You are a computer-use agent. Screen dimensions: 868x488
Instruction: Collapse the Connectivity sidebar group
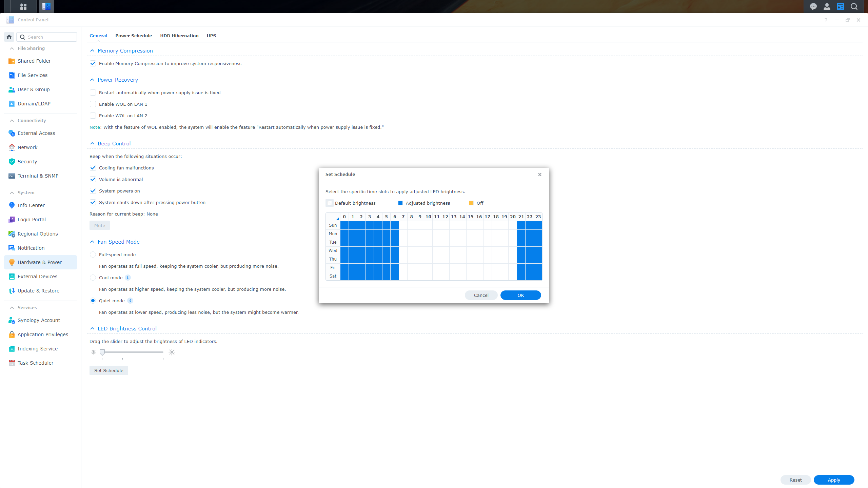12,120
